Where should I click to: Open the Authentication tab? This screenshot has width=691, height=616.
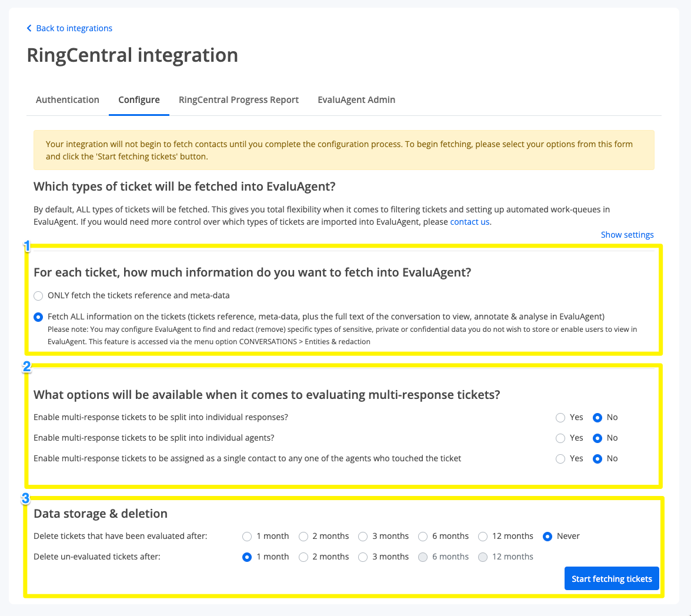tap(68, 99)
